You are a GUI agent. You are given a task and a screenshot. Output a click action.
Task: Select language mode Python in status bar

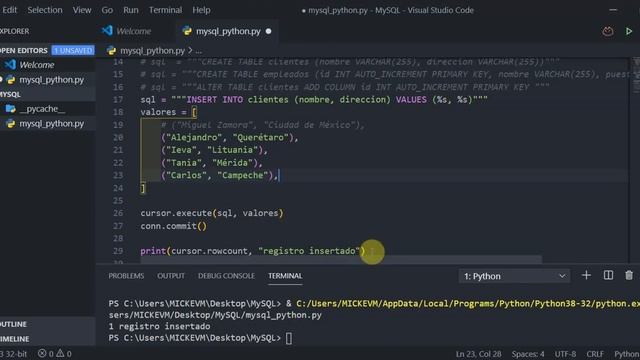pos(627,354)
